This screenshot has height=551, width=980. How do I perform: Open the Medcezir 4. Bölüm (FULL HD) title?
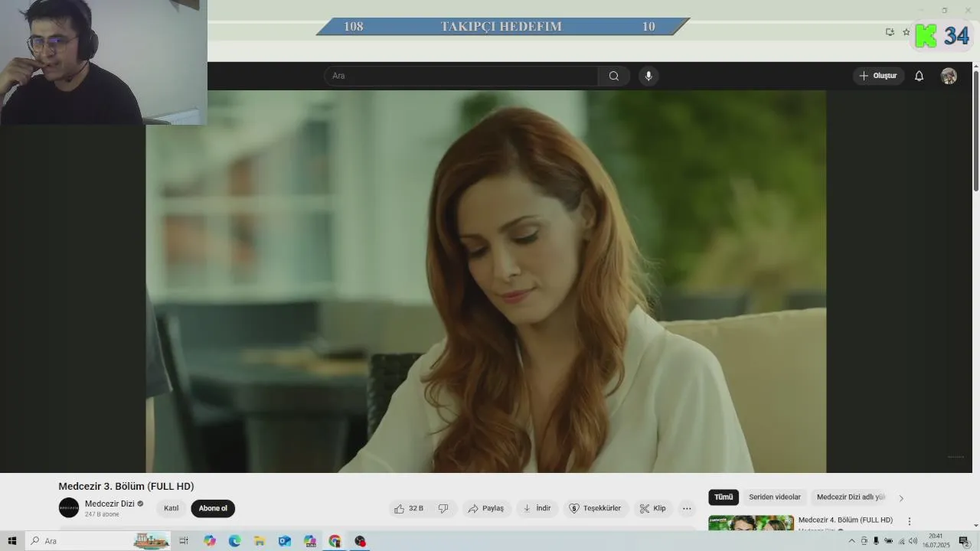tap(845, 520)
